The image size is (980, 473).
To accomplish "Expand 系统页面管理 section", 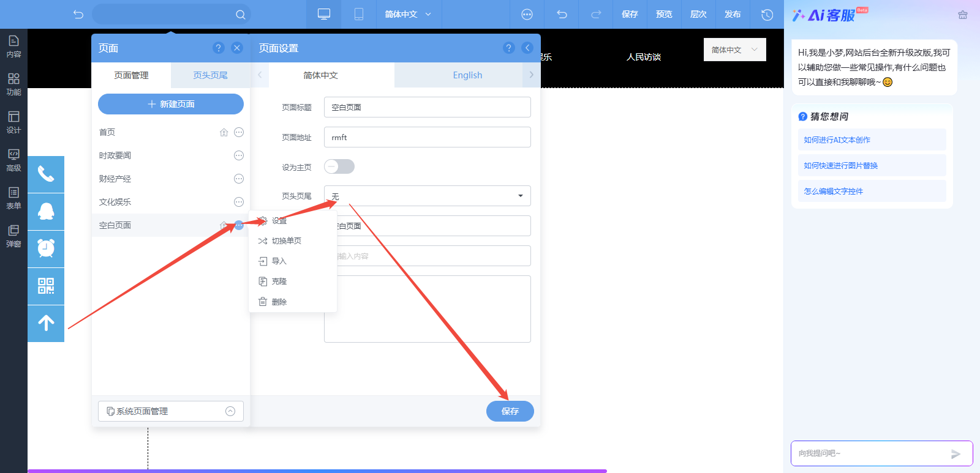I will point(171,411).
